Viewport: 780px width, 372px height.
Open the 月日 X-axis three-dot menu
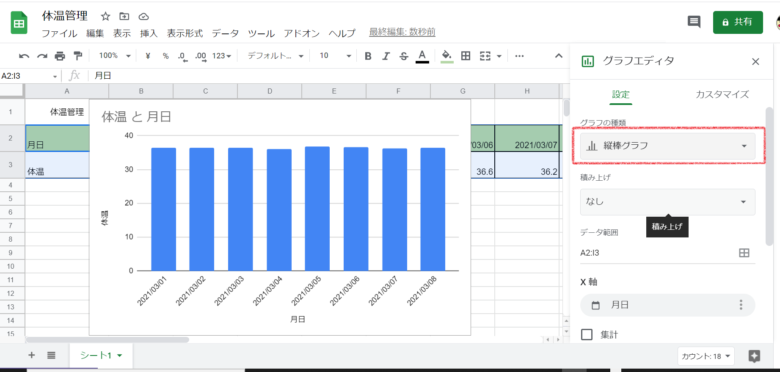741,305
